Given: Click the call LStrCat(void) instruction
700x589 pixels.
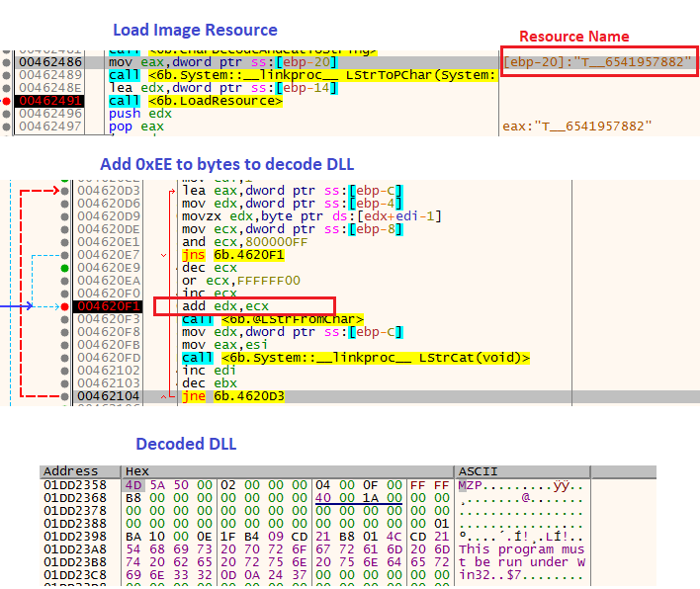Looking at the screenshot, I should [x=355, y=358].
